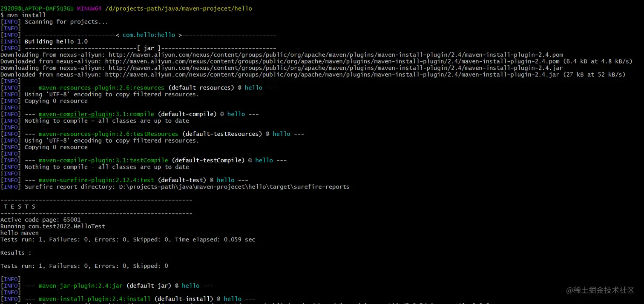Click the 'Results :' line
This screenshot has width=644, height=304.
pyautogui.click(x=16, y=252)
